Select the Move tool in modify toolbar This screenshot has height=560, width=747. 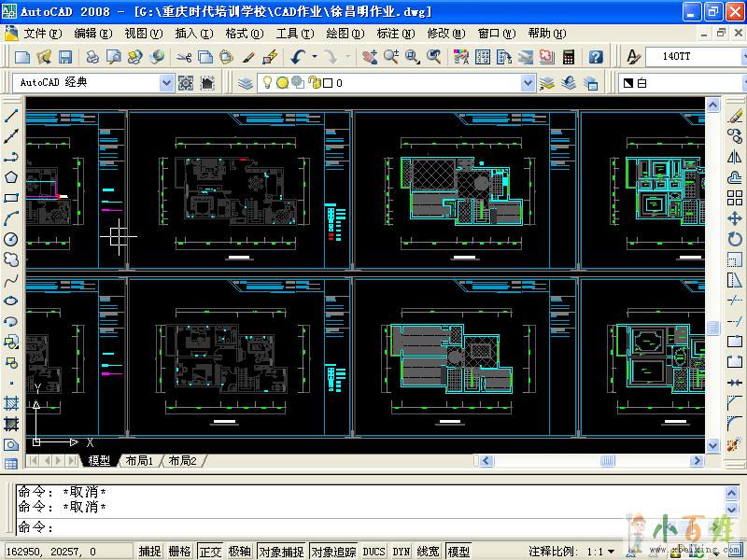(735, 217)
